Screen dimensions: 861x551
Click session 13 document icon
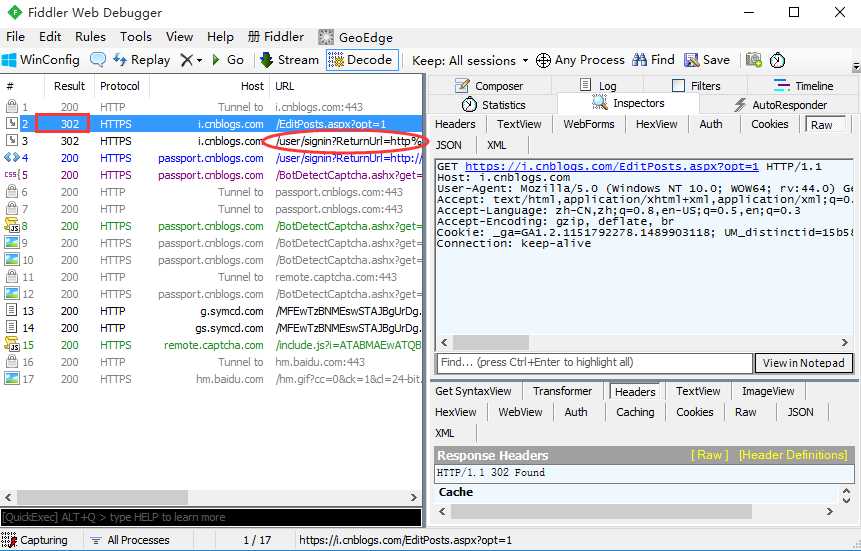pos(12,311)
